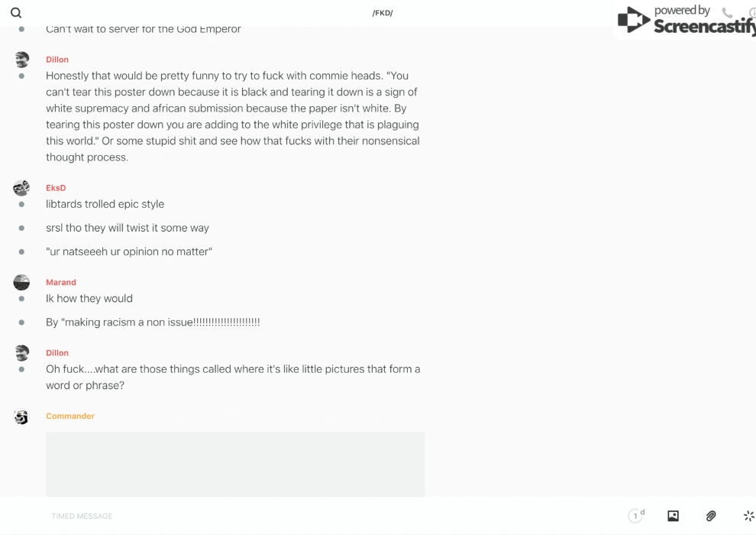
Task: Start a call with the phone icon
Action: tap(727, 13)
